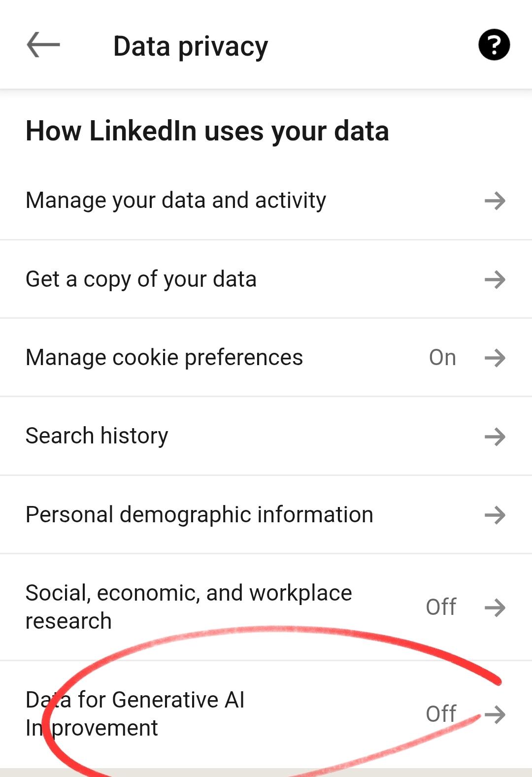The width and height of the screenshot is (532, 777).
Task: Open Manage your data and activity
Action: click(176, 201)
